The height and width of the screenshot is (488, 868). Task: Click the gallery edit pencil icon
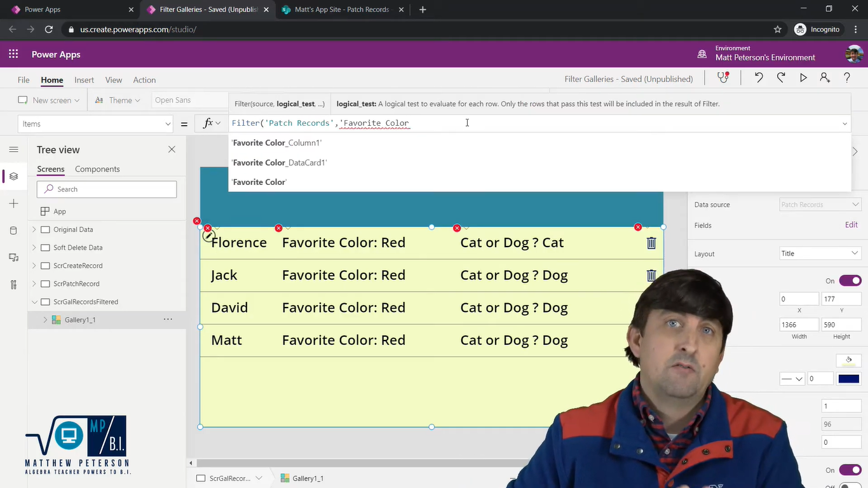click(x=208, y=236)
